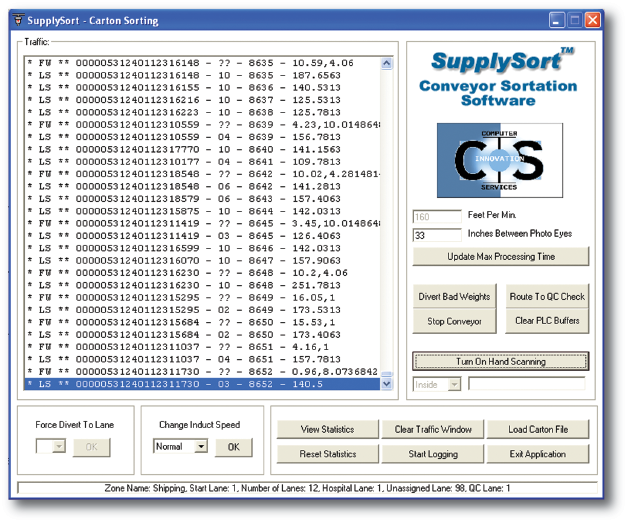Turn on hand scanning
Screen dimensions: 627x522
tap(500, 361)
